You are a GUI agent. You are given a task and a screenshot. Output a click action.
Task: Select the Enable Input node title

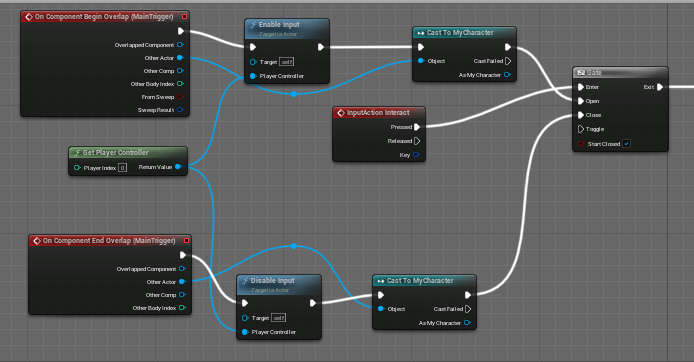[x=279, y=25]
